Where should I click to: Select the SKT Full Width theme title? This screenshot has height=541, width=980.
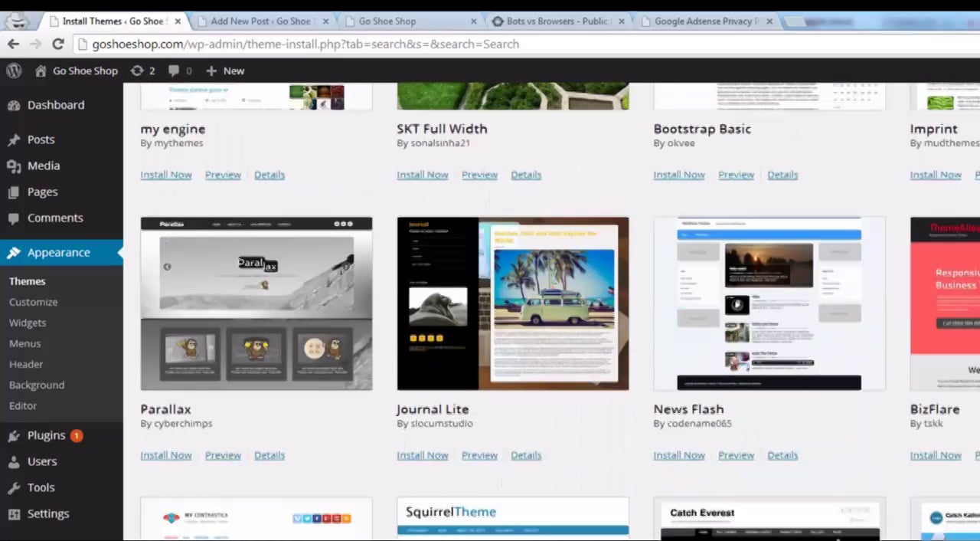[x=442, y=129]
